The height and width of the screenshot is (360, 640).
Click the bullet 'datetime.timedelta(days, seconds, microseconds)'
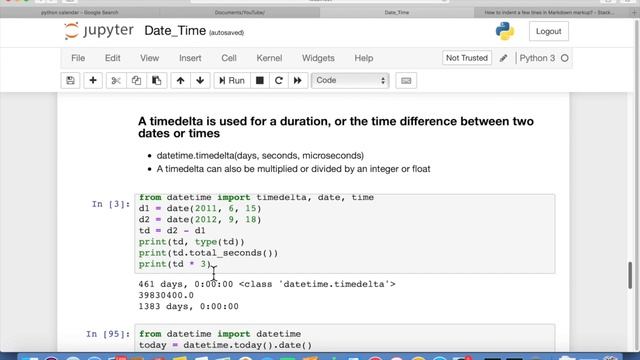click(x=260, y=156)
